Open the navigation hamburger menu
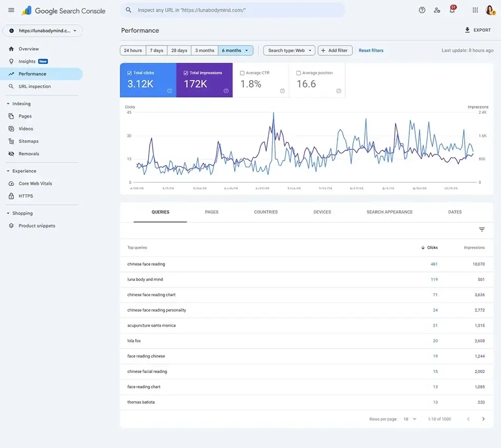501x448 pixels. 11,9
